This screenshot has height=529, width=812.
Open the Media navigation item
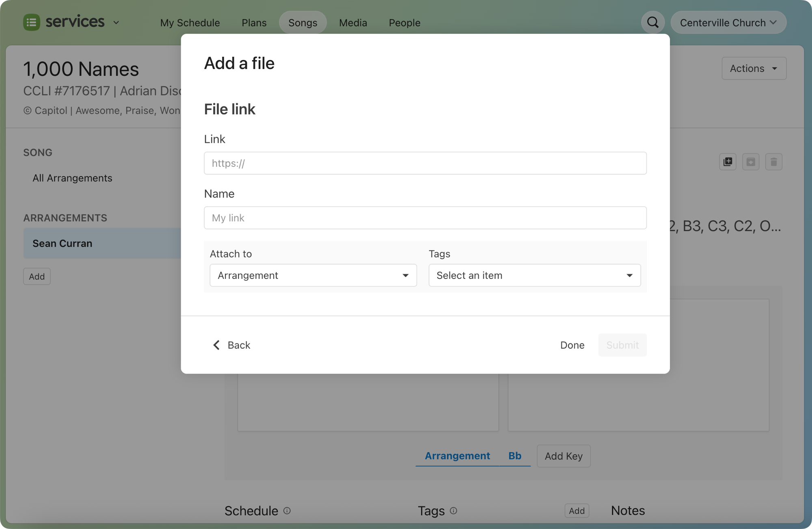[x=353, y=23]
